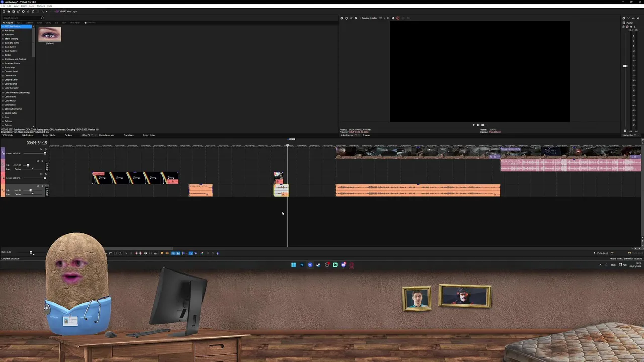Open the Preview (Half) quality dropdown
Screen dimensions: 644x362
click(x=369, y=18)
